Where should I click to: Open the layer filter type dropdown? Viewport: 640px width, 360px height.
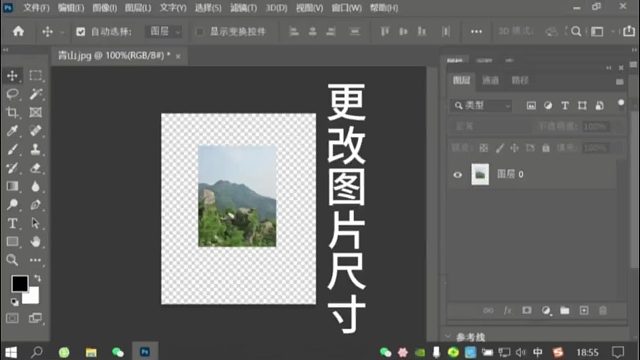[x=481, y=106]
